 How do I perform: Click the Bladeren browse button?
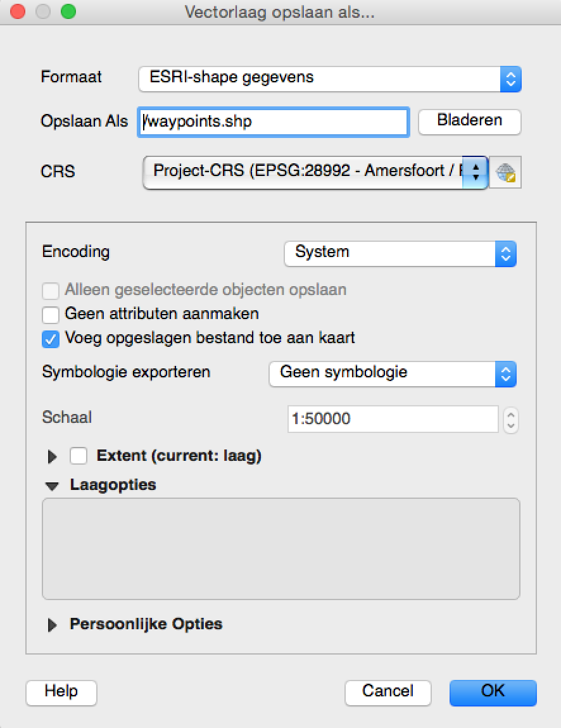[469, 121]
